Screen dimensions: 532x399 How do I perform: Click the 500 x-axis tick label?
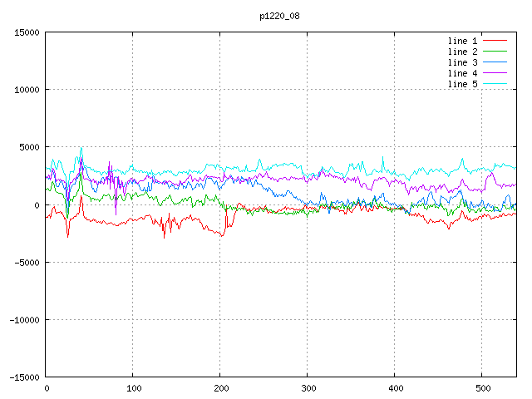point(482,388)
